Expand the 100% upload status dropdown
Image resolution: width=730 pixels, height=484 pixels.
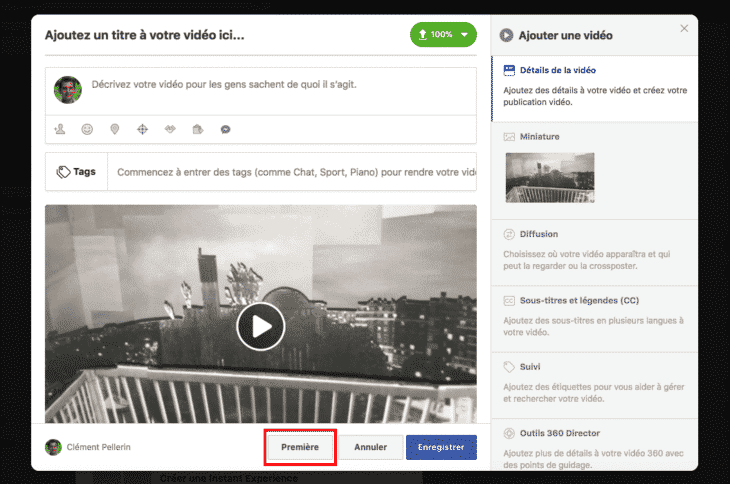point(464,35)
